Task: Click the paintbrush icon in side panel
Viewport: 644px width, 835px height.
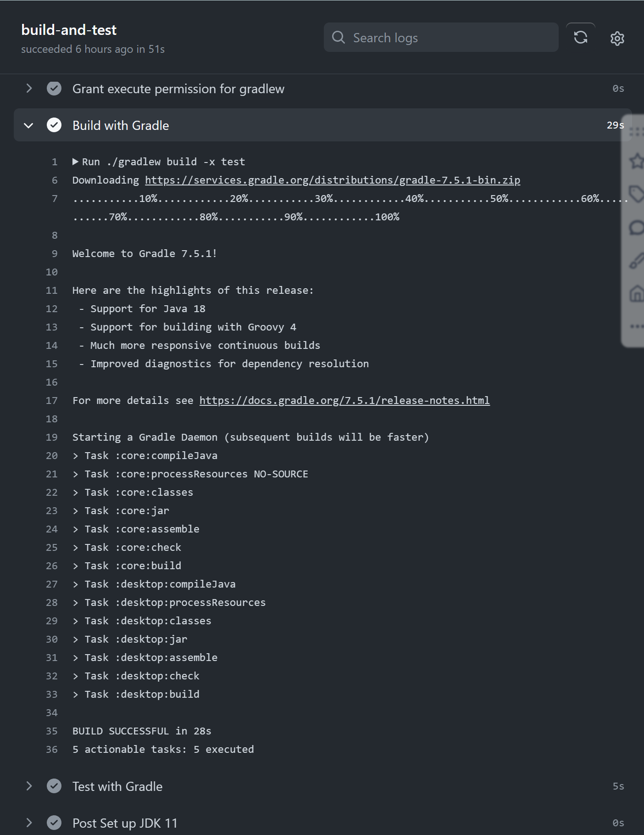Action: pos(637,260)
